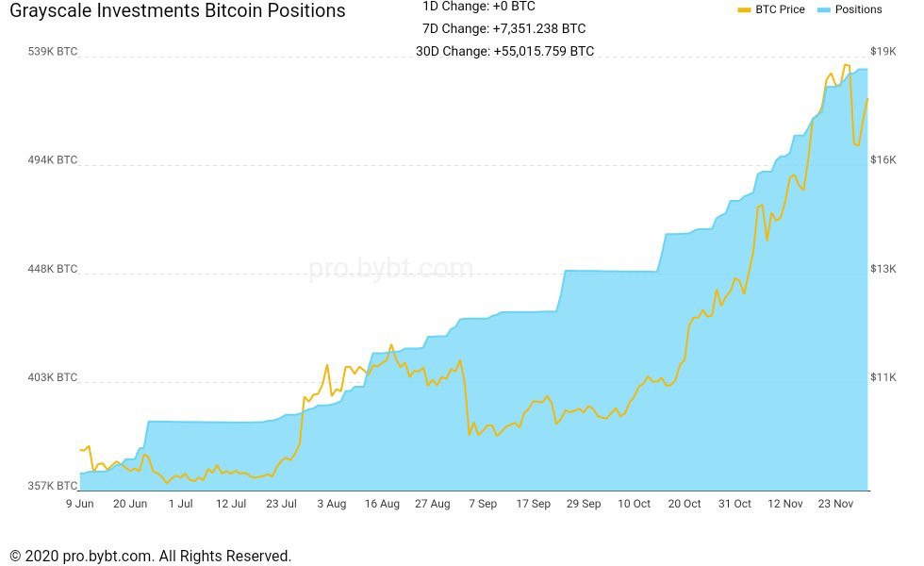The height and width of the screenshot is (566, 924).
Task: Click the 7D Change value text
Action: click(503, 28)
